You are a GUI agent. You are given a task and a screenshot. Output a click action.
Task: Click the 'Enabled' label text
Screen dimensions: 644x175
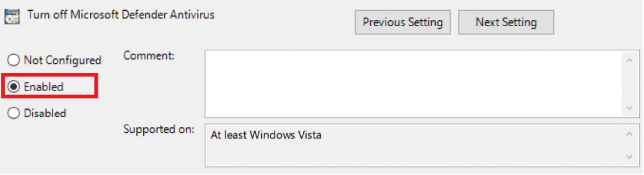[x=44, y=87]
